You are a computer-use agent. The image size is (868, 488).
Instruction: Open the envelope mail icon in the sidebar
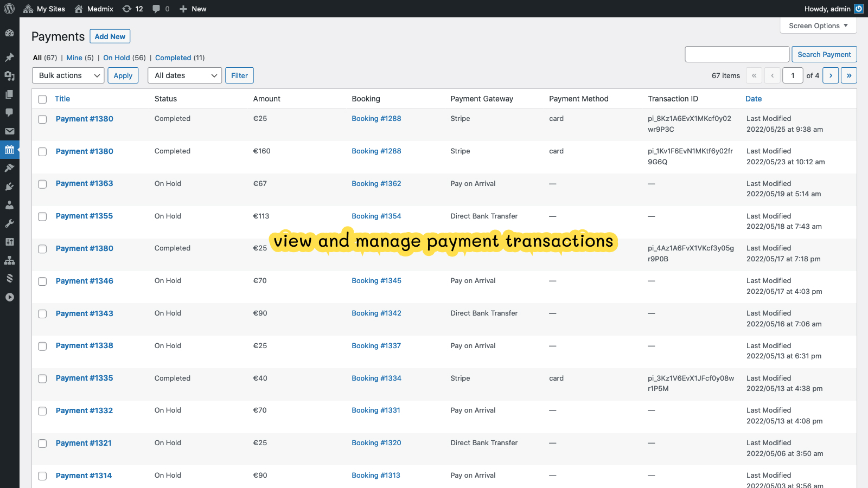pyautogui.click(x=9, y=131)
